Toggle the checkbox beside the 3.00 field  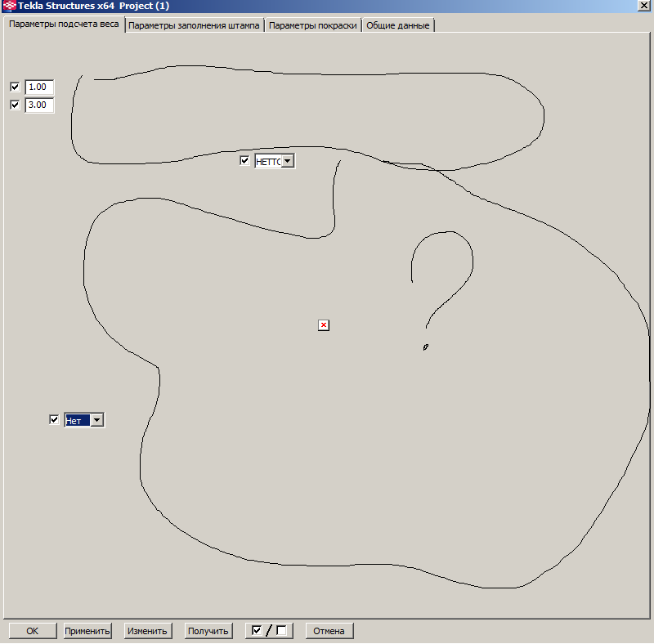point(15,105)
